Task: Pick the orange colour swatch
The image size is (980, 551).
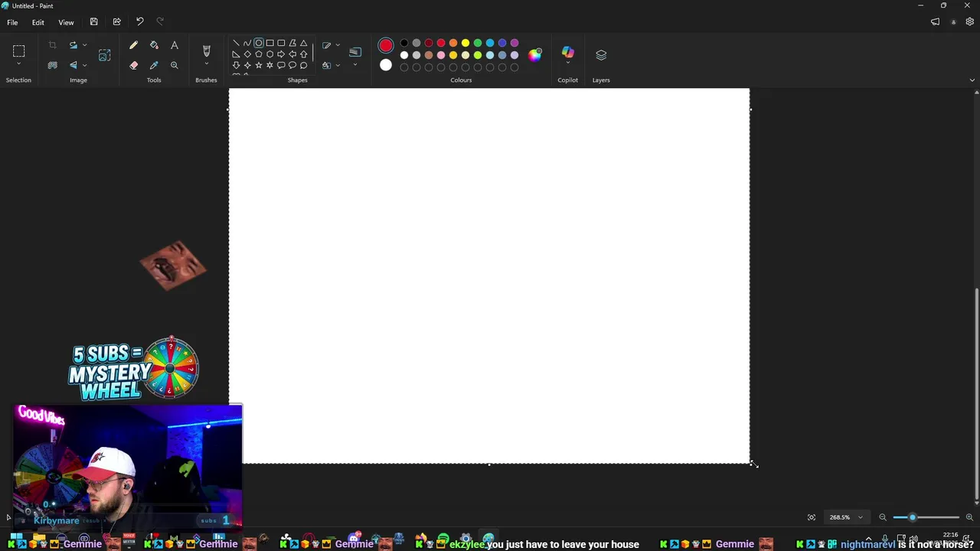Action: [x=453, y=43]
